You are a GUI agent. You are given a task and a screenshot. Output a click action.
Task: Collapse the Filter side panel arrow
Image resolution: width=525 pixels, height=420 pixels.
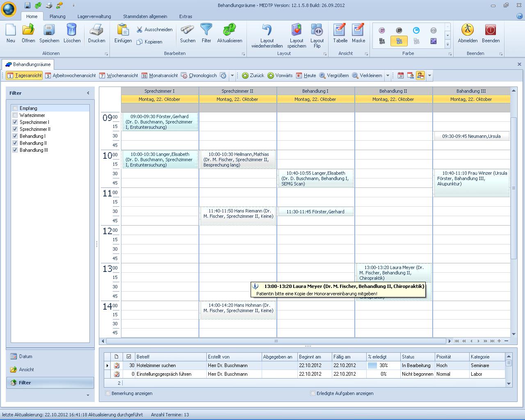pyautogui.click(x=88, y=93)
